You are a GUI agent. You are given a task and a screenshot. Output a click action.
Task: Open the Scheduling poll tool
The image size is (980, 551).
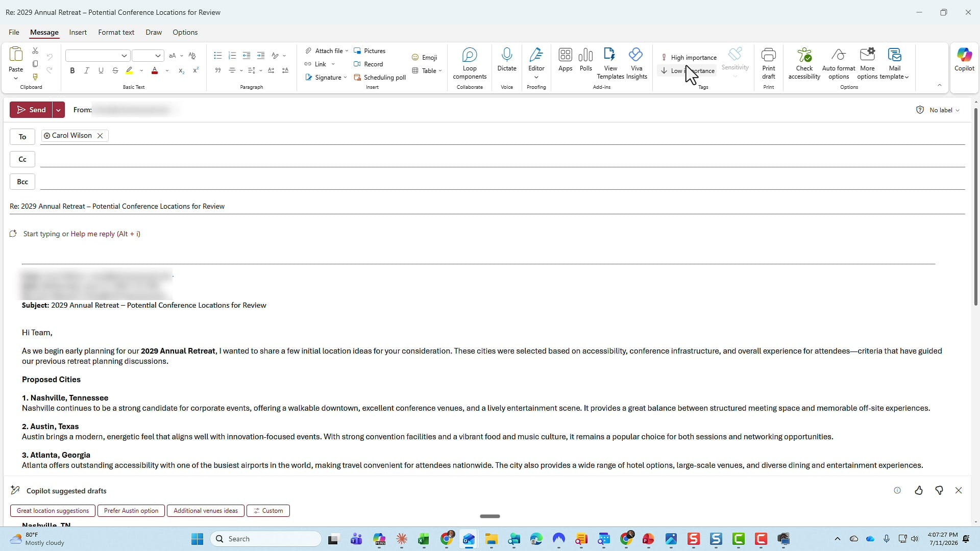point(380,78)
